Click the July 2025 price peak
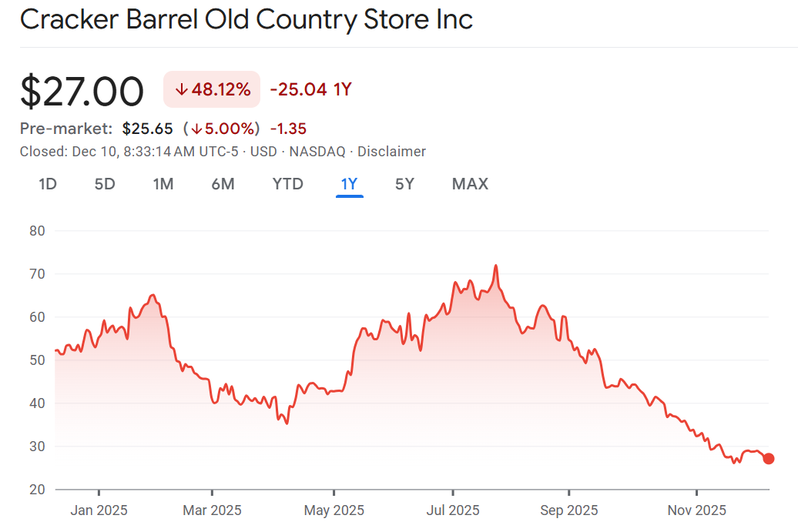798x532 pixels. [495, 266]
